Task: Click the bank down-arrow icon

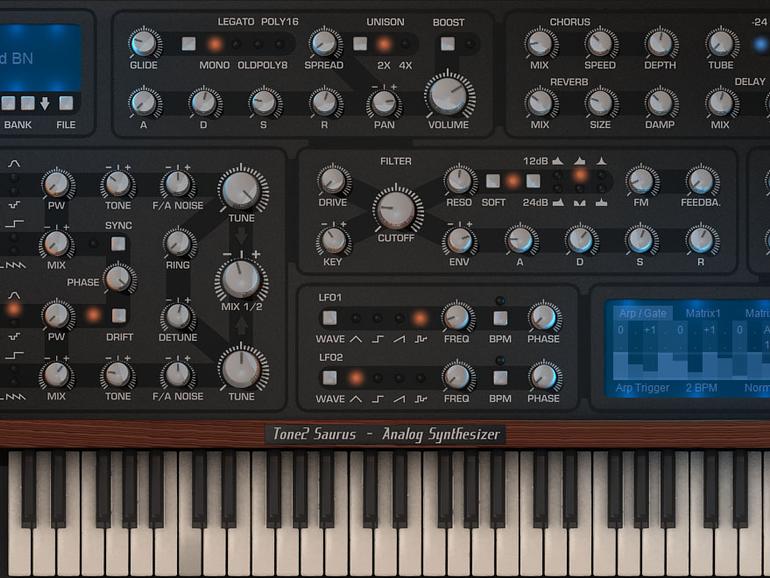Action: (x=45, y=103)
